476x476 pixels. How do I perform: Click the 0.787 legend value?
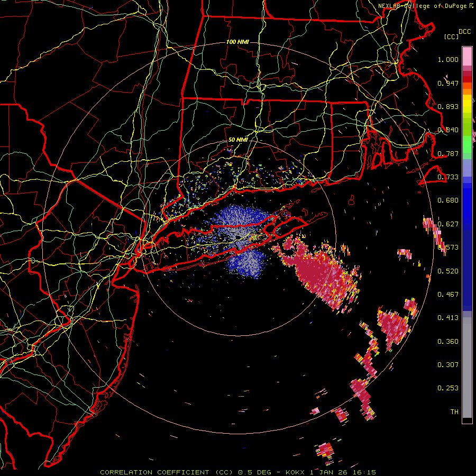pyautogui.click(x=448, y=153)
